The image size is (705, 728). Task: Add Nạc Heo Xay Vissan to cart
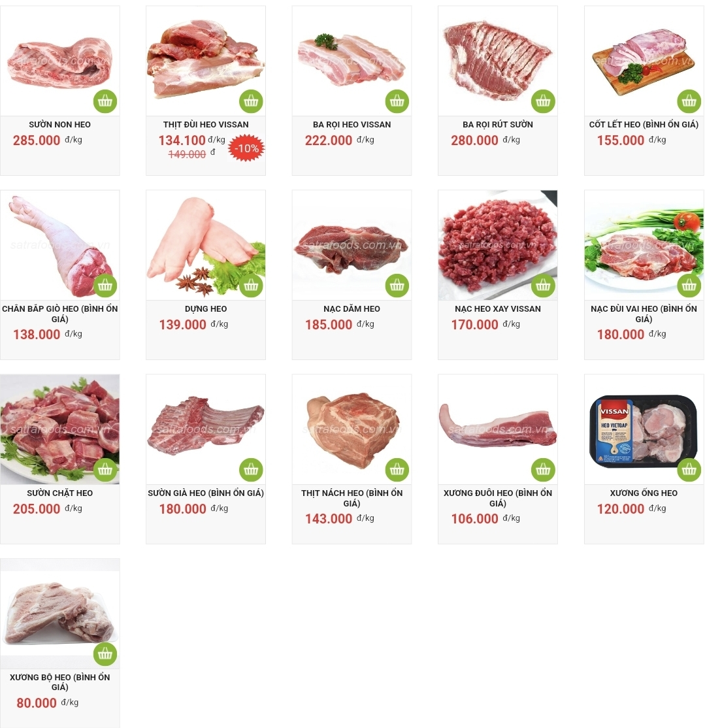543,286
